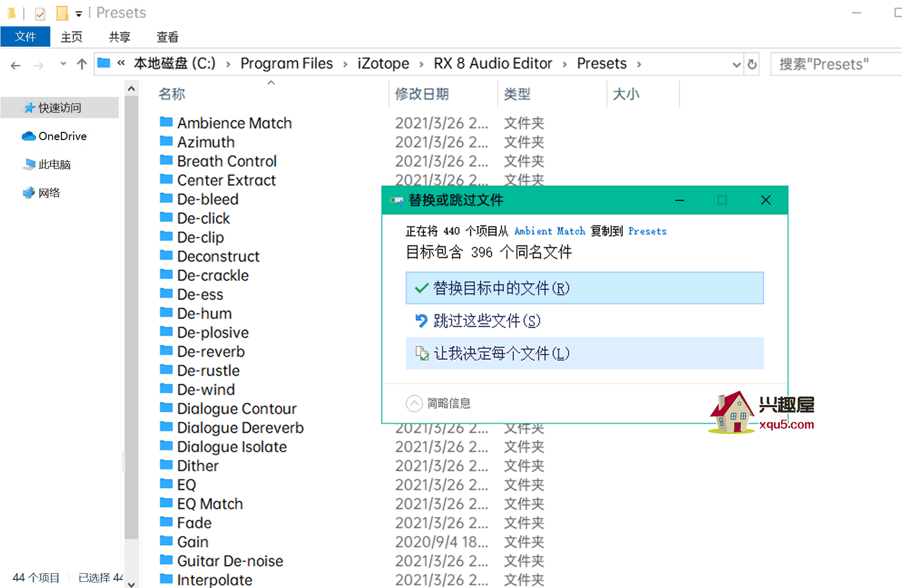Sort the list by 修改日期 column

click(422, 94)
